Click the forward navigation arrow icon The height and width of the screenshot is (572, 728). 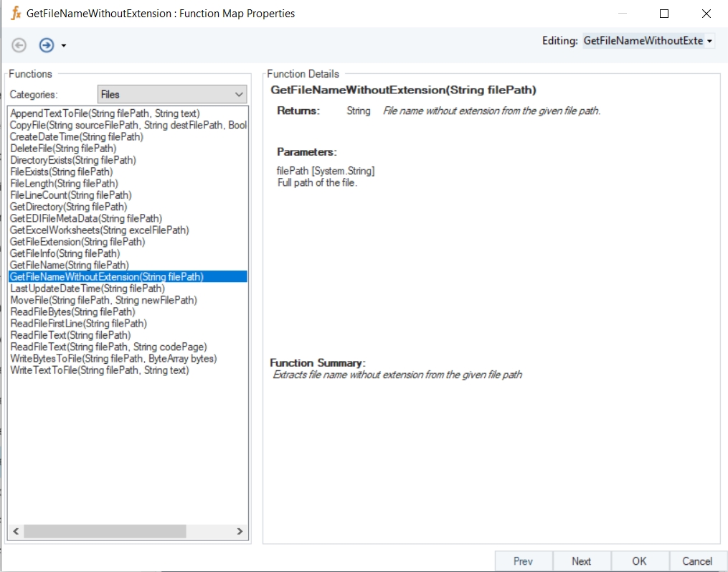pos(47,45)
